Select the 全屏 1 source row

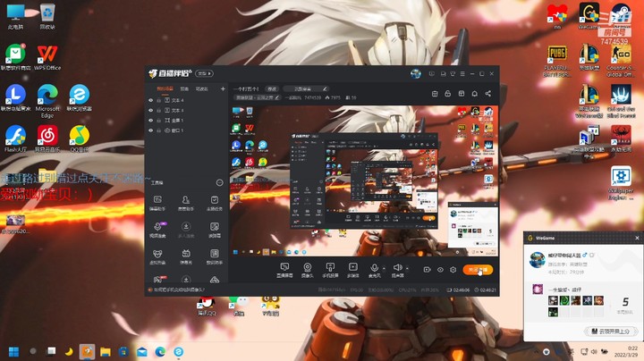(186, 121)
